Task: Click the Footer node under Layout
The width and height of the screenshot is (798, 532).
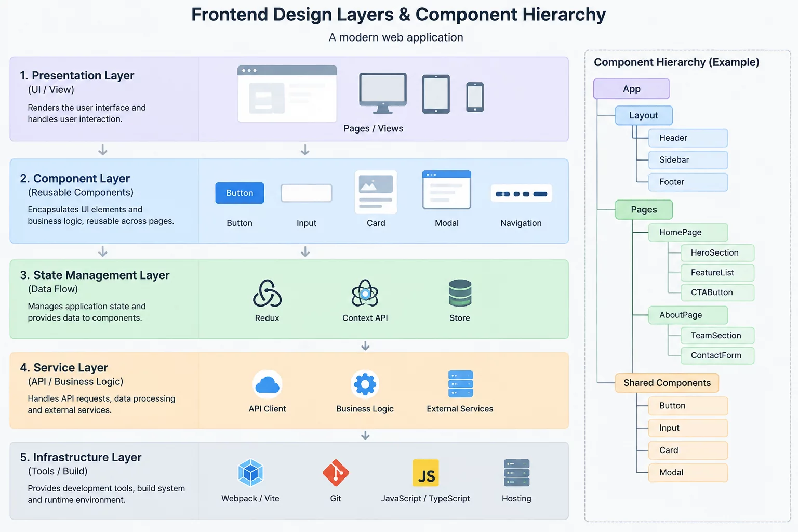Action: [x=688, y=182]
